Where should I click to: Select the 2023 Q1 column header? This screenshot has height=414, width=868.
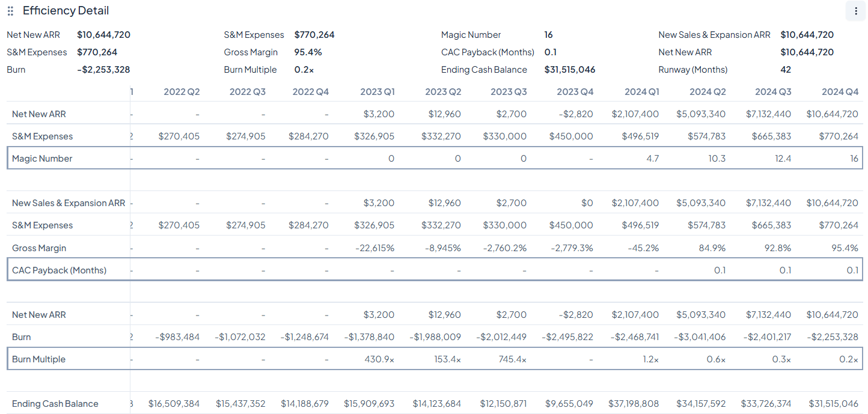[377, 91]
